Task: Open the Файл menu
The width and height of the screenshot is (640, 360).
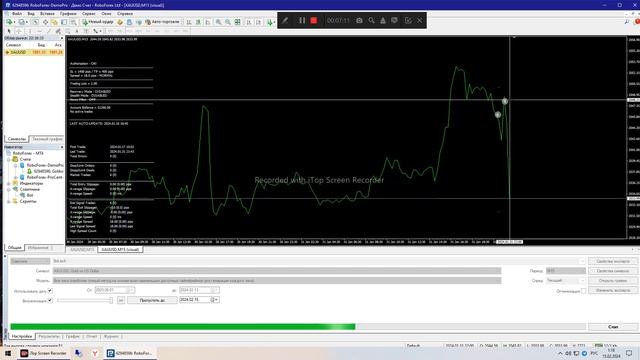Action: pyautogui.click(x=17, y=13)
